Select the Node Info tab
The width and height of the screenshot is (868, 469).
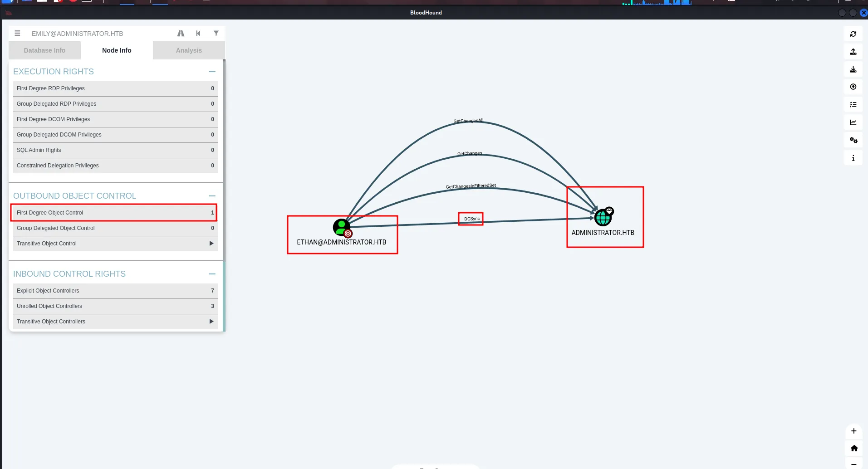click(x=117, y=50)
